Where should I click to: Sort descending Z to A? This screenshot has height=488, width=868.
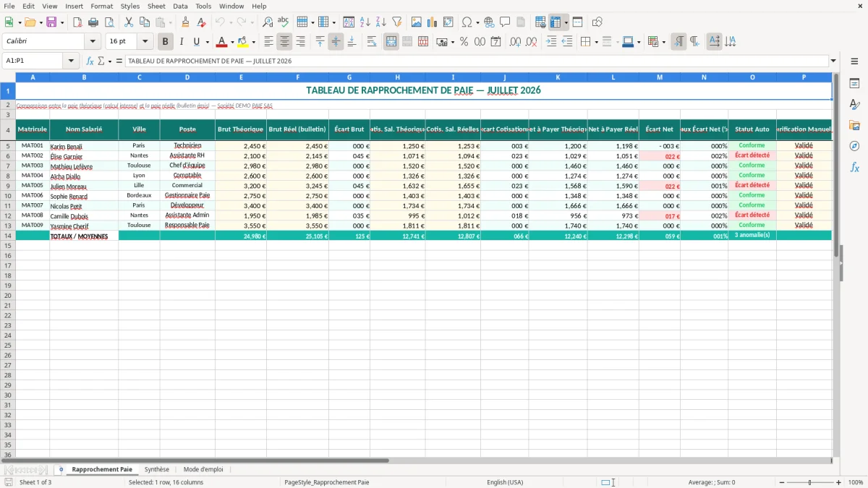click(x=380, y=22)
